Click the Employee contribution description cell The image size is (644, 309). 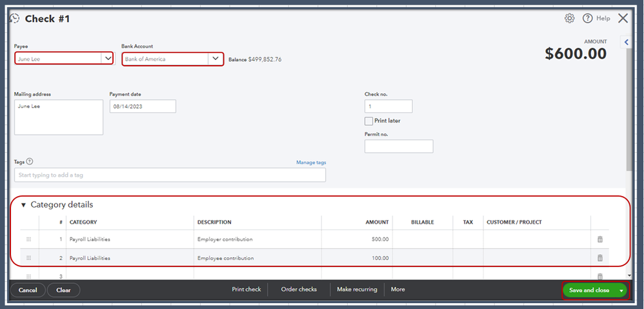pyautogui.click(x=257, y=258)
